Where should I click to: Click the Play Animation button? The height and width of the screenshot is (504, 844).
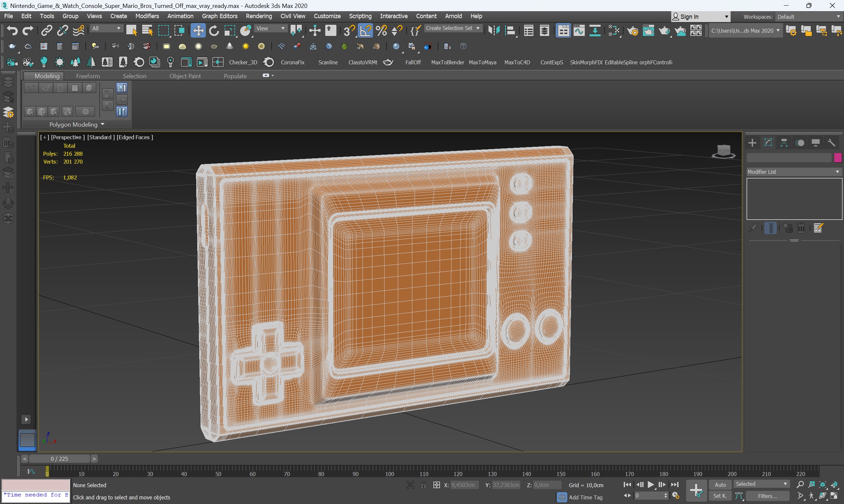(651, 485)
